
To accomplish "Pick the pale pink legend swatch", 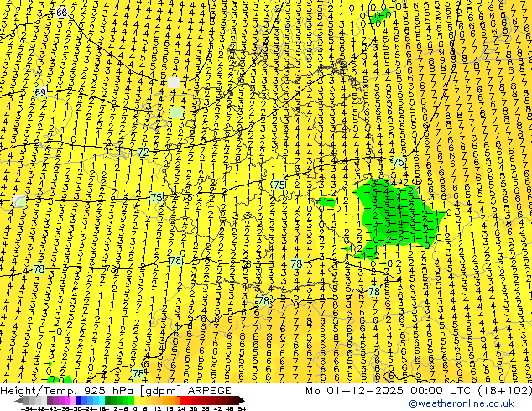I will coord(73,400).
